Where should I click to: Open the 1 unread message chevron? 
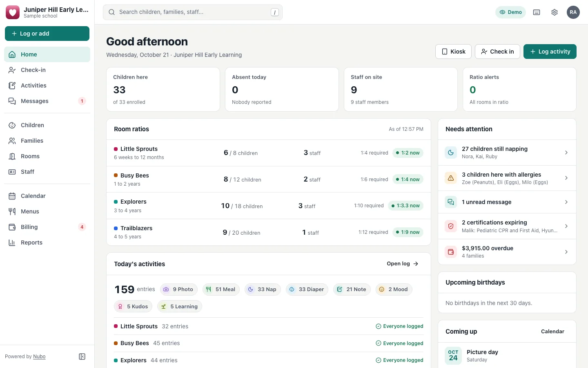tap(566, 202)
